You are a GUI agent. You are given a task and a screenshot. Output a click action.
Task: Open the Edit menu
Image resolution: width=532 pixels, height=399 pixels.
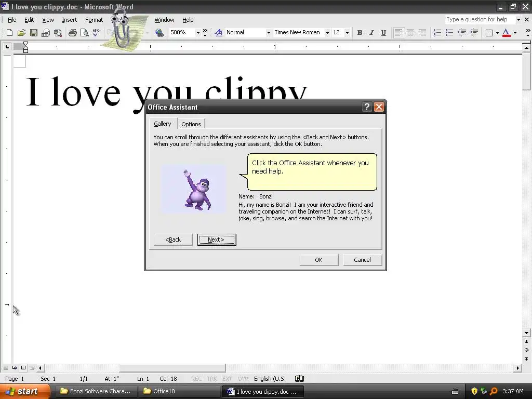(x=29, y=20)
